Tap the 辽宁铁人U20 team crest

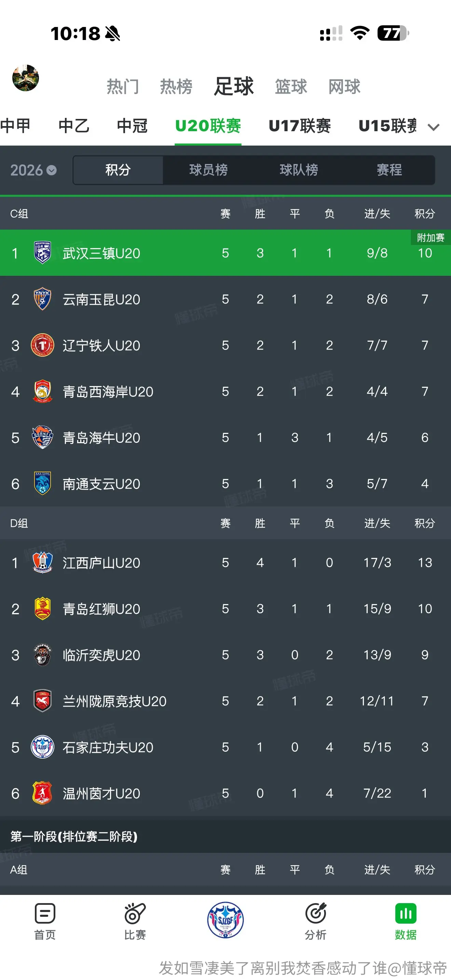[x=42, y=345]
